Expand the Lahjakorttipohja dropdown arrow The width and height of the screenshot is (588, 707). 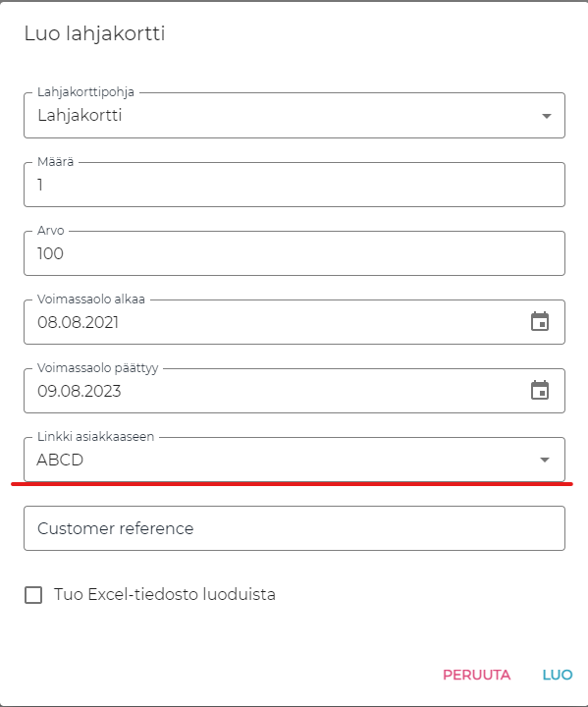coord(547,116)
